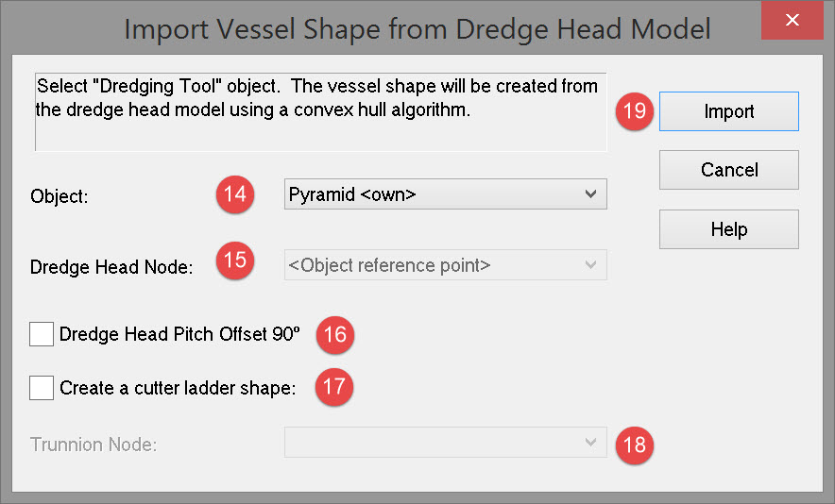Enable Dredge Head Pitch Offset 90° checkbox
This screenshot has width=835, height=504.
(42, 334)
